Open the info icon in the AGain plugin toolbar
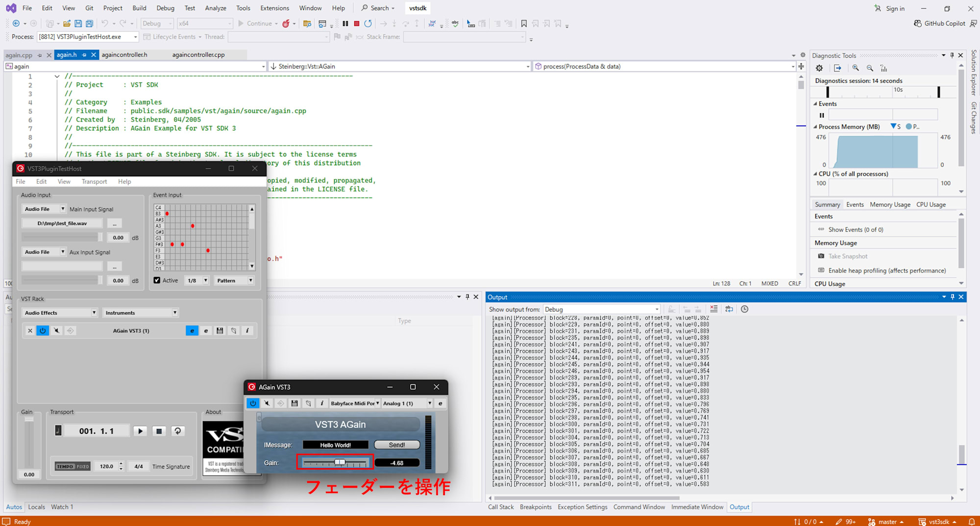This screenshot has width=980, height=526. 322,403
